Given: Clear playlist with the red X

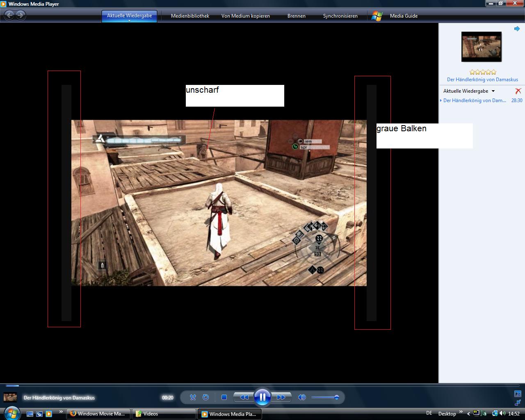Looking at the screenshot, I should 518,91.
